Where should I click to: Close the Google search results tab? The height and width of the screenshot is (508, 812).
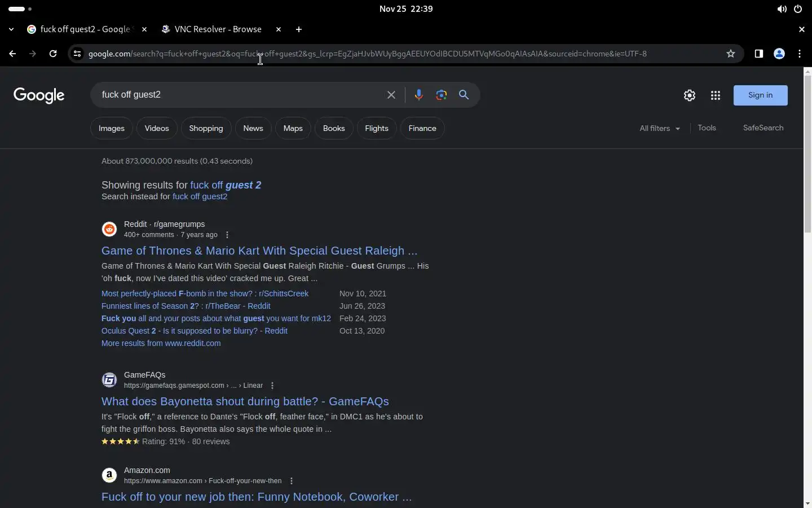pyautogui.click(x=144, y=29)
